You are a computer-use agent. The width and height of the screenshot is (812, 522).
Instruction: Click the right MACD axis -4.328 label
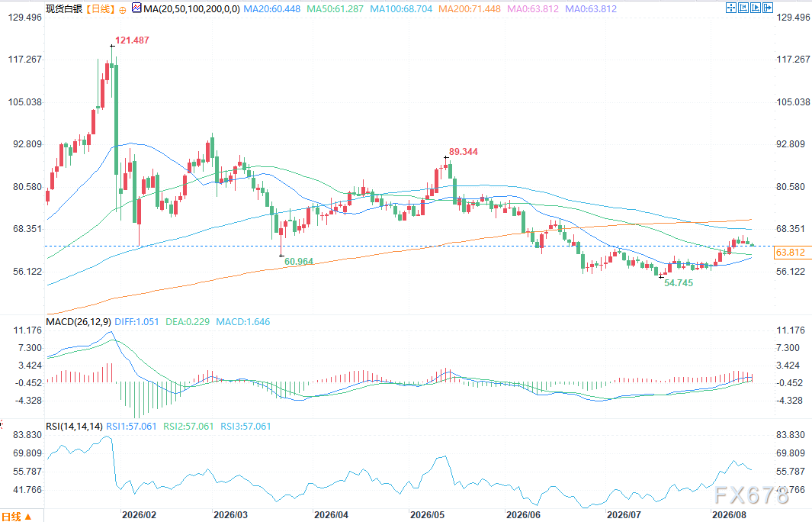(x=790, y=401)
